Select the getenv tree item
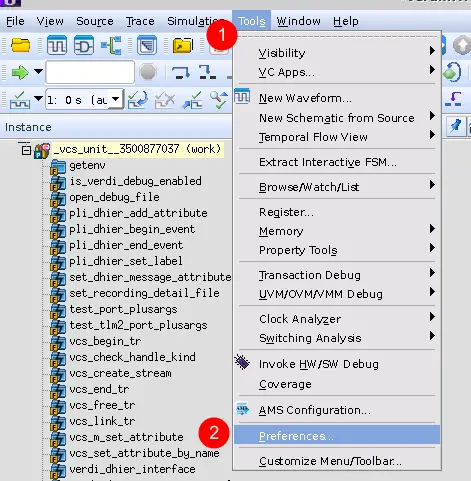The image size is (471, 481). point(87,165)
